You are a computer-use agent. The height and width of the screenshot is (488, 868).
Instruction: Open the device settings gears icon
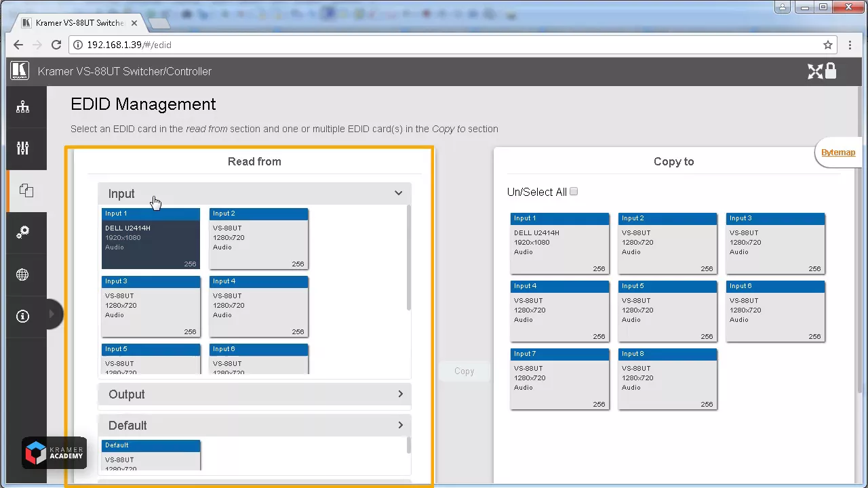click(x=23, y=232)
